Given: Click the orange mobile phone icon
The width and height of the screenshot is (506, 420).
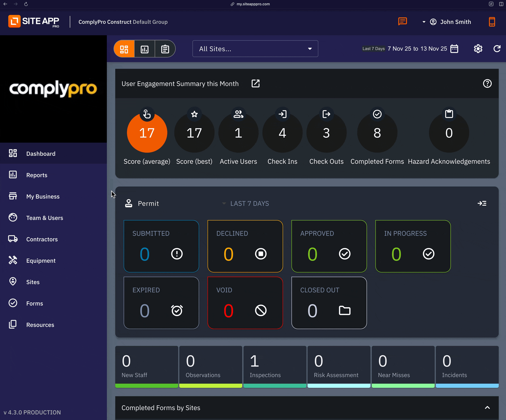Looking at the screenshot, I should (x=492, y=22).
